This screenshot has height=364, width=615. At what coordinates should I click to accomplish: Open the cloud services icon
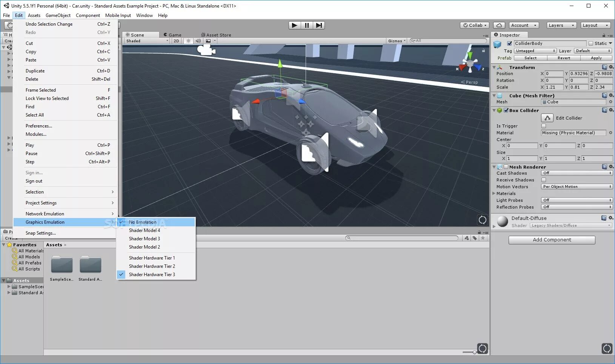coord(499,25)
